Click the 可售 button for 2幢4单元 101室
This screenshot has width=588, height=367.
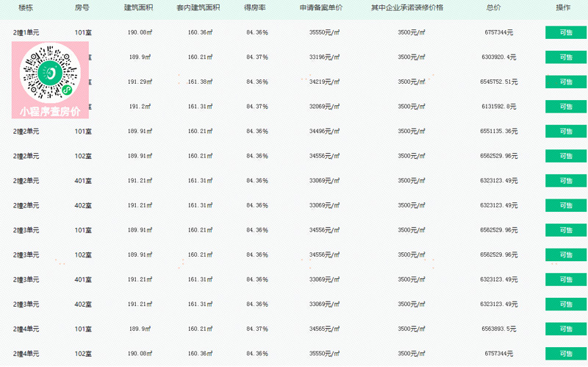click(566, 329)
